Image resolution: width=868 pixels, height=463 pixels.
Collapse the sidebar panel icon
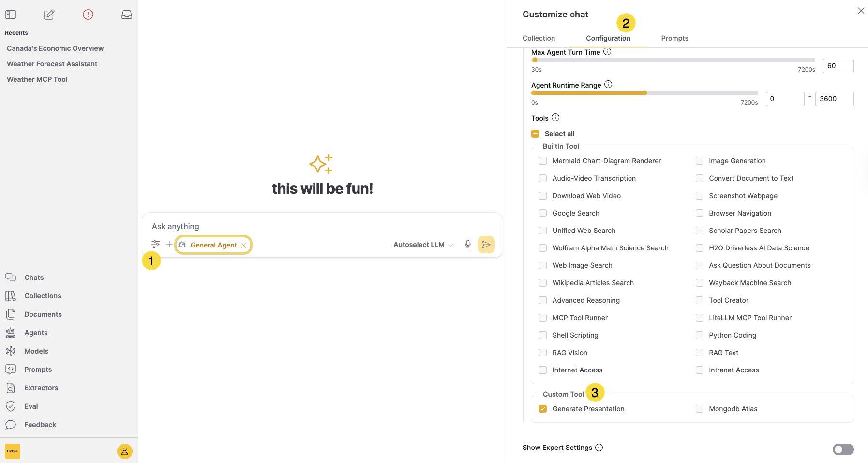pos(11,15)
